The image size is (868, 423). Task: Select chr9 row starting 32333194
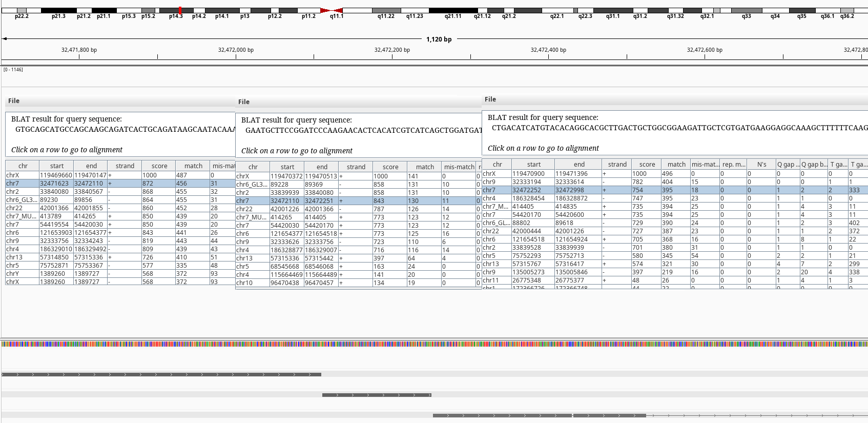tap(675, 182)
